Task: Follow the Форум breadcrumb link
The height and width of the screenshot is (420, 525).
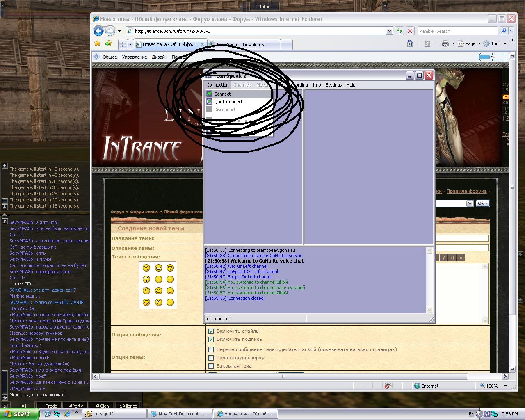Action: pyautogui.click(x=117, y=212)
